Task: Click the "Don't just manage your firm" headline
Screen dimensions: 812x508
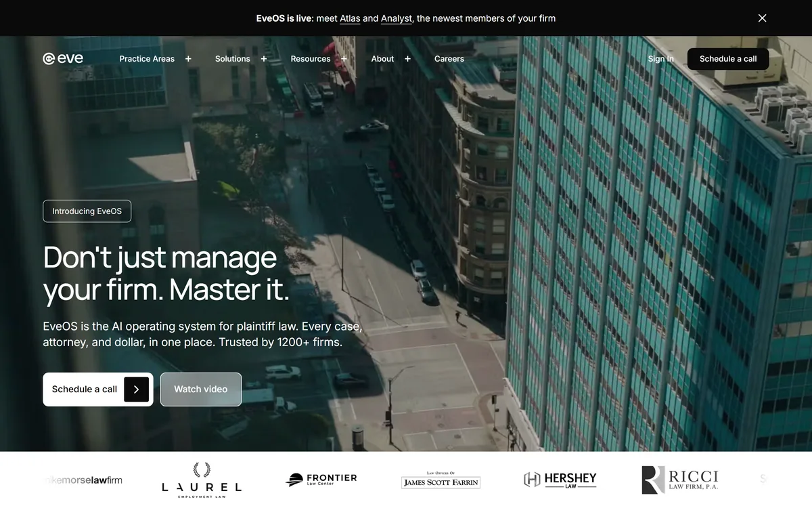Action: tap(166, 274)
